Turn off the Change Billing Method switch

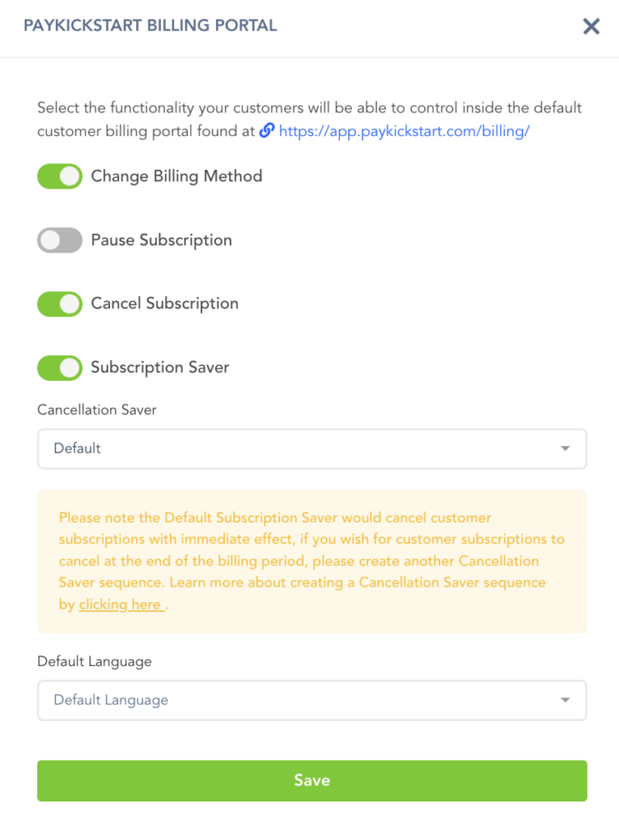point(60,176)
